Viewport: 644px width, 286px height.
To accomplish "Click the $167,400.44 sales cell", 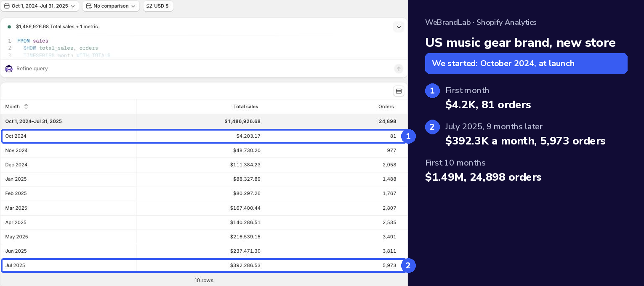I will [245, 208].
